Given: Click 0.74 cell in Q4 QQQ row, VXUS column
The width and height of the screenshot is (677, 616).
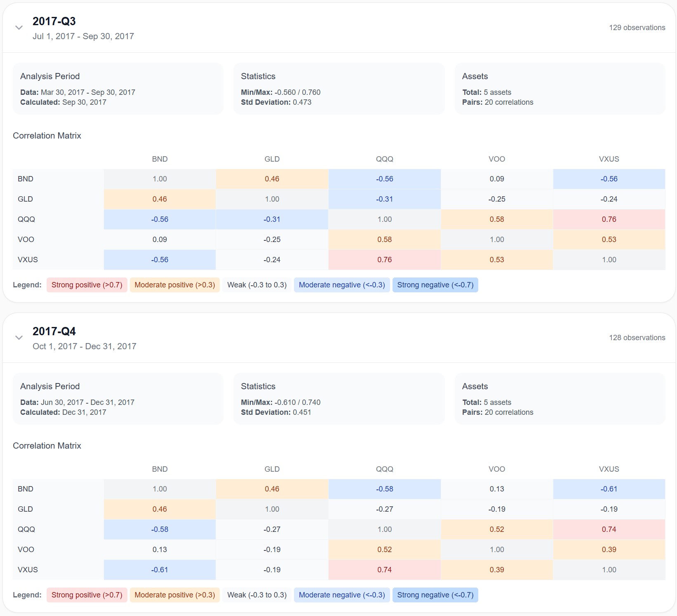Looking at the screenshot, I should [x=609, y=529].
